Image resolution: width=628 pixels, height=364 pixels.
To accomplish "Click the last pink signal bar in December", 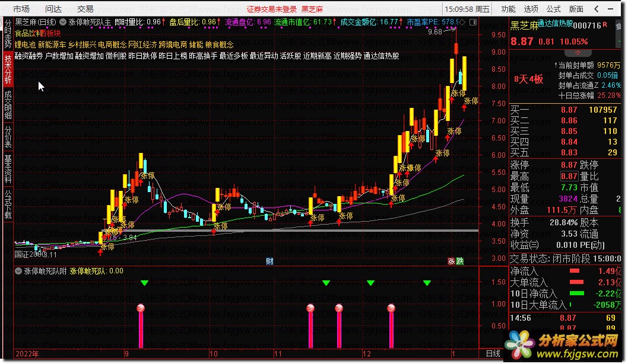I will (x=391, y=327).
